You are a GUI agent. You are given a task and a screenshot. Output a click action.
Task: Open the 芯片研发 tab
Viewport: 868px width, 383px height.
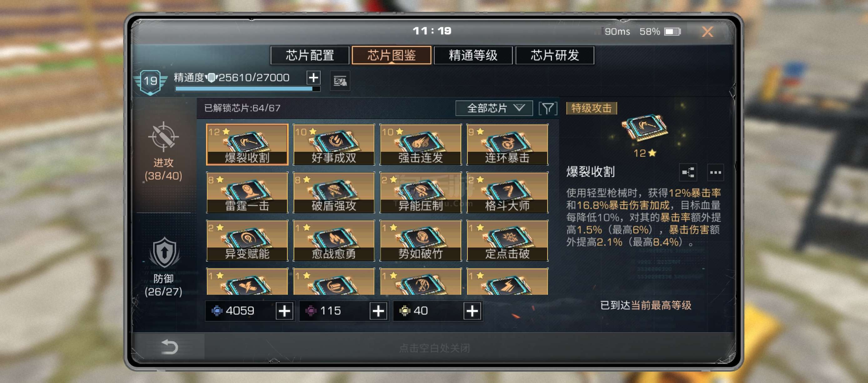coord(555,55)
